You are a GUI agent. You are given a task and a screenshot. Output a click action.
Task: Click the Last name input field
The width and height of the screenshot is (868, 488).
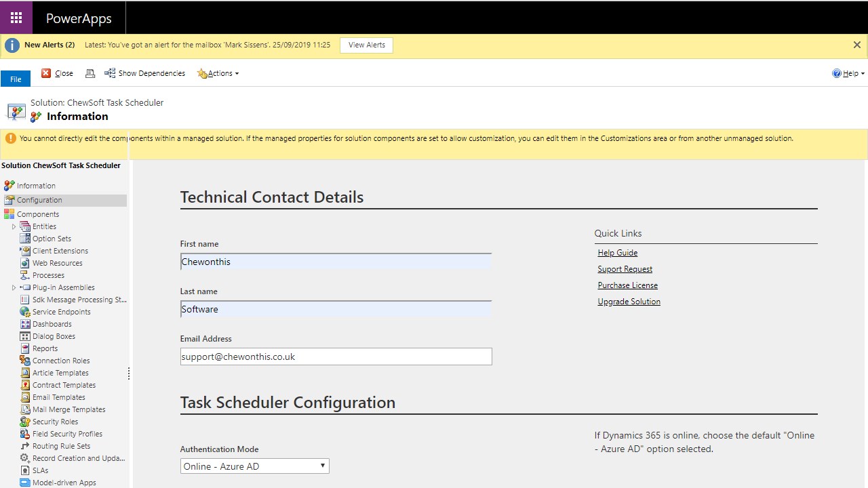coord(336,309)
